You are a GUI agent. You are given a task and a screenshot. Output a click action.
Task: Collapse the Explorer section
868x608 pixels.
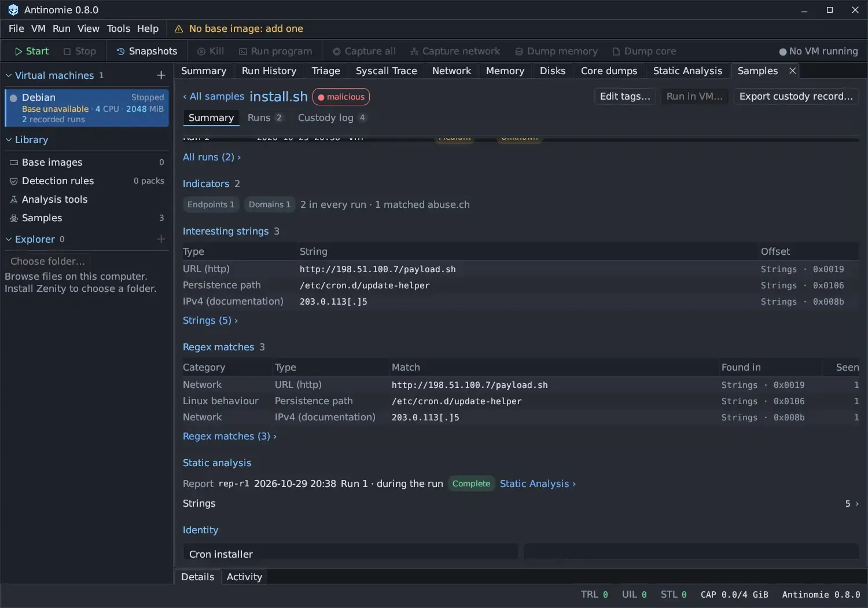click(x=9, y=239)
